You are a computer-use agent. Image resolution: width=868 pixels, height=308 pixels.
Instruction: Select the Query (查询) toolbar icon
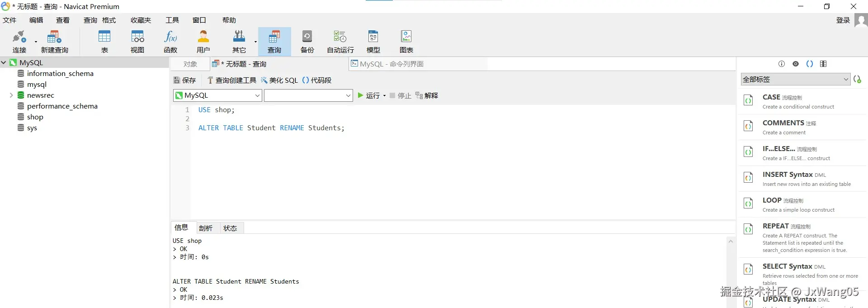(274, 41)
